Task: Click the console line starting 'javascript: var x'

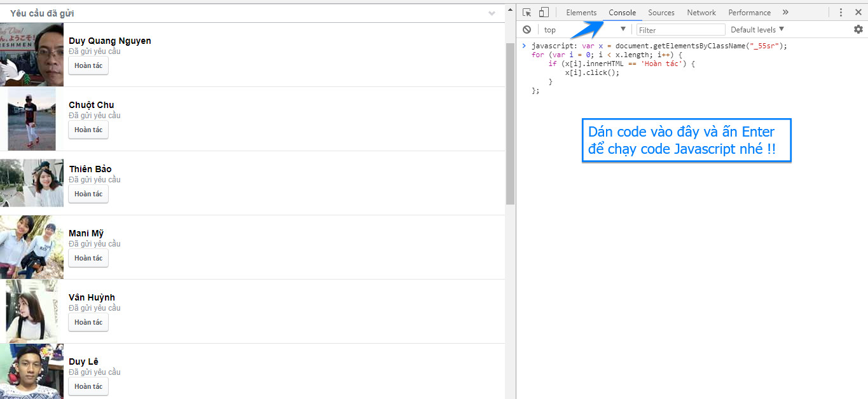Action: 659,46
